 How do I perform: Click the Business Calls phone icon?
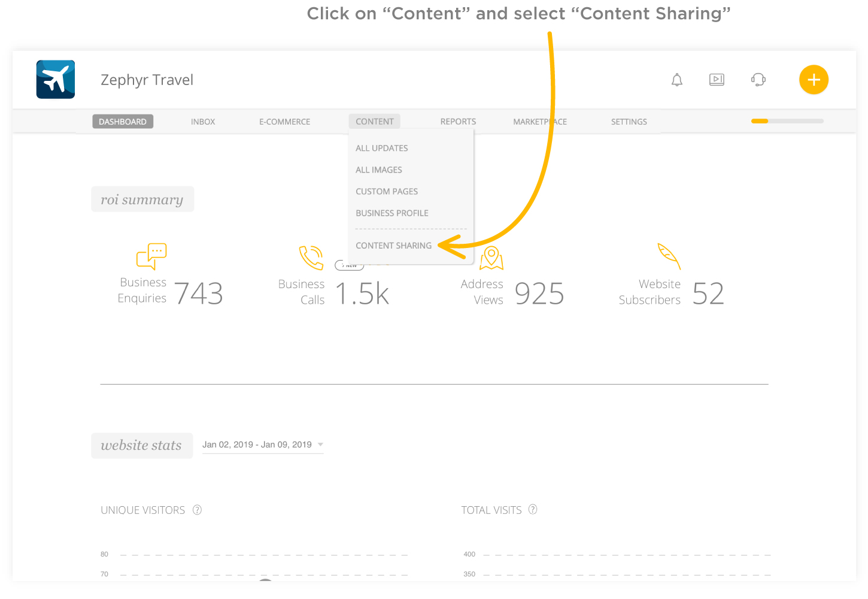tap(311, 258)
